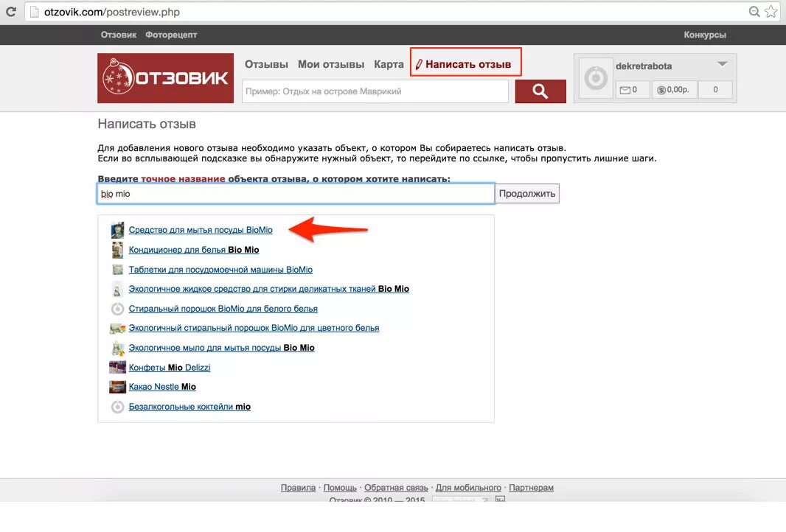Click thumbnail next to Таблетки для посудомоечной машины
The width and height of the screenshot is (786, 532).
point(117,270)
